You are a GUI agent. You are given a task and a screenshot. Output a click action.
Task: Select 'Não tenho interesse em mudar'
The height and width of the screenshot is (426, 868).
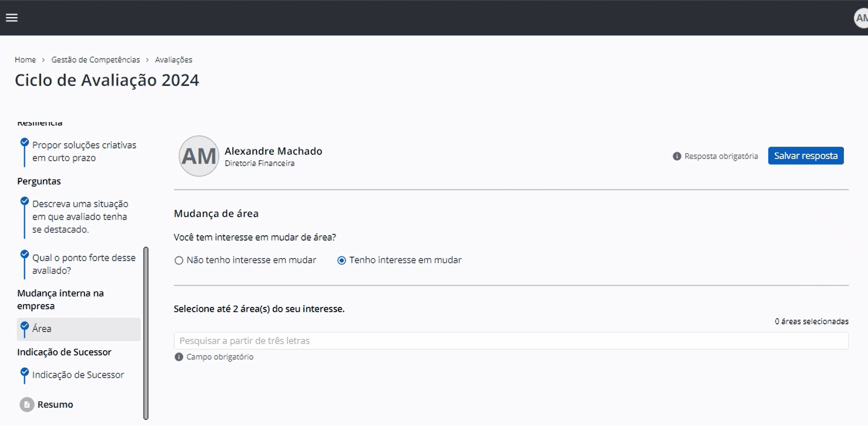[x=179, y=260]
